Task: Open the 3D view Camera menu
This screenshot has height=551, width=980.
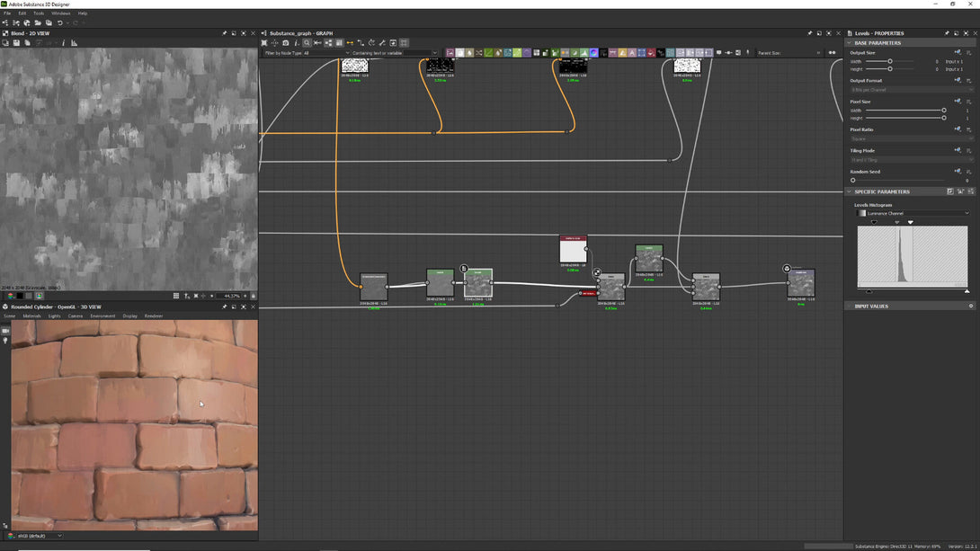Action: pos(75,316)
